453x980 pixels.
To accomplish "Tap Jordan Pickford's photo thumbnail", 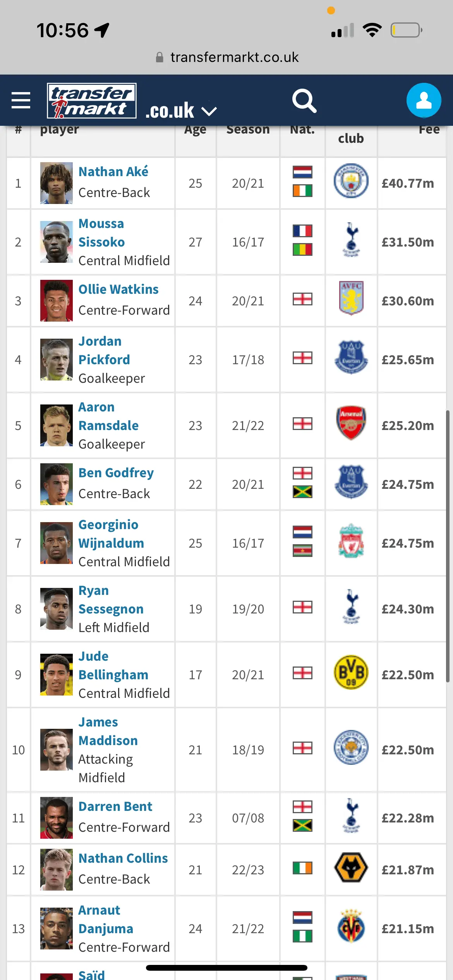I will coord(57,360).
